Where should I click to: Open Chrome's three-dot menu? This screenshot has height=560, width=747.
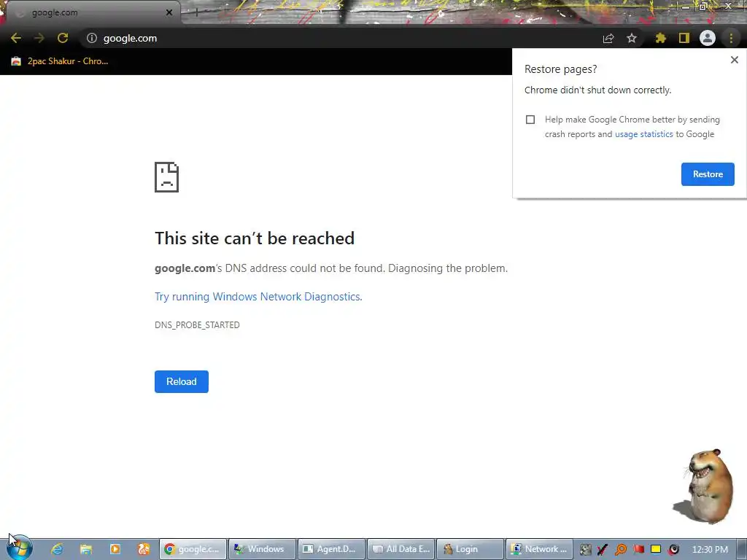[x=731, y=38]
